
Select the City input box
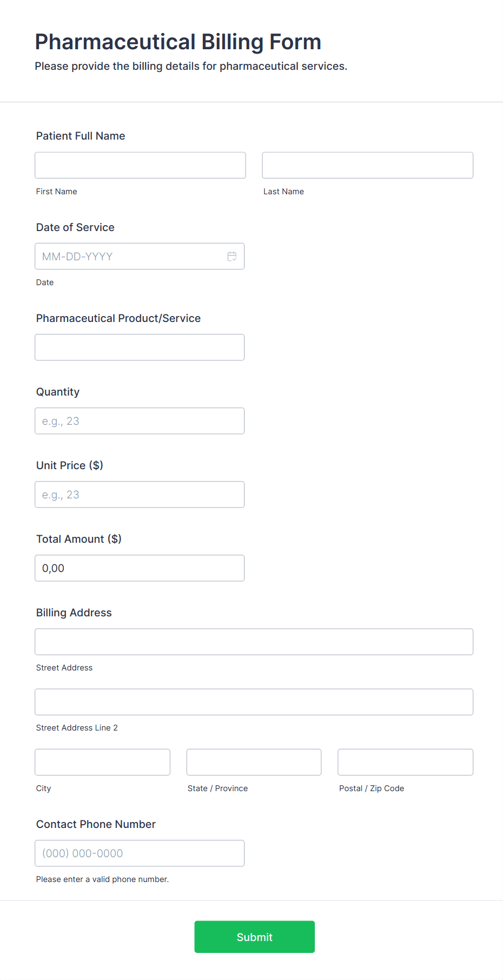pyautogui.click(x=102, y=762)
